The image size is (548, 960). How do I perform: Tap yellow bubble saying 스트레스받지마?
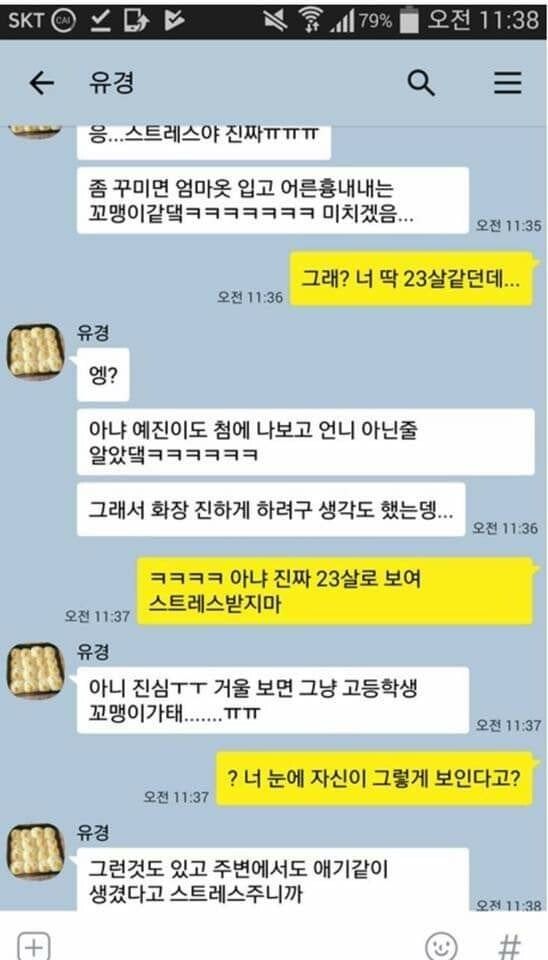tap(335, 591)
